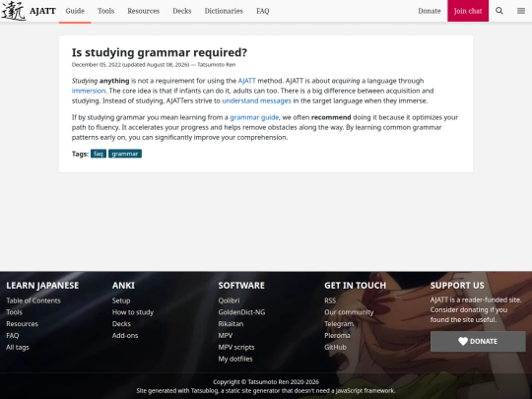Select the grammar tag
Screen dimensions: 532x399
click(125, 154)
